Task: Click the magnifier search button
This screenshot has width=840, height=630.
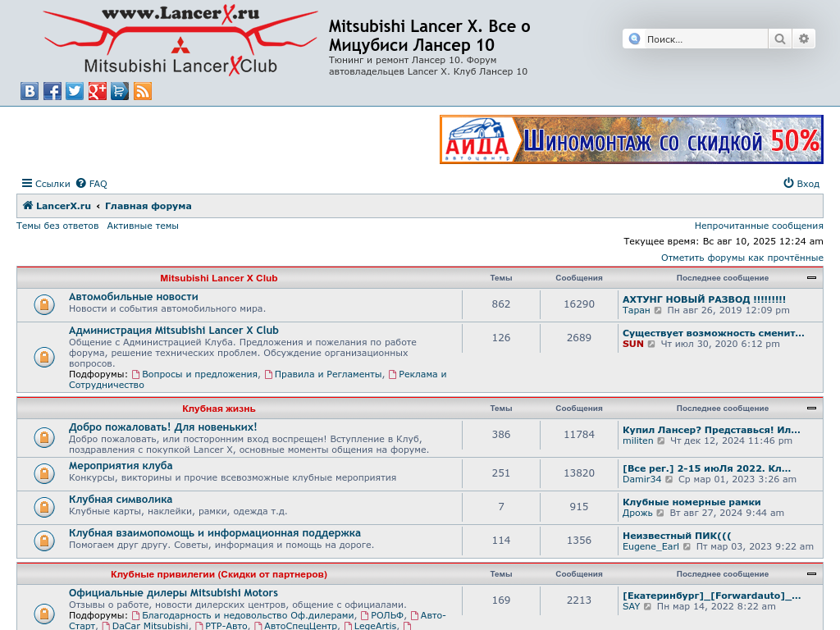Action: click(x=779, y=39)
